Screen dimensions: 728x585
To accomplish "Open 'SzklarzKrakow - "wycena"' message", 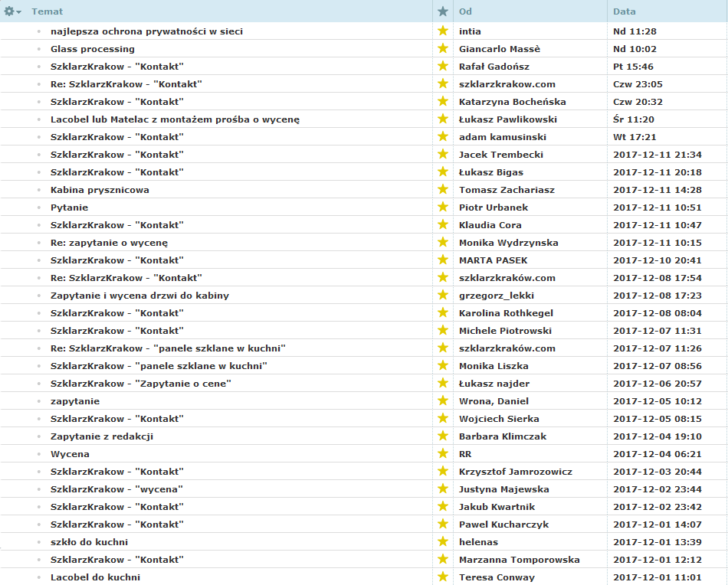I will (116, 489).
